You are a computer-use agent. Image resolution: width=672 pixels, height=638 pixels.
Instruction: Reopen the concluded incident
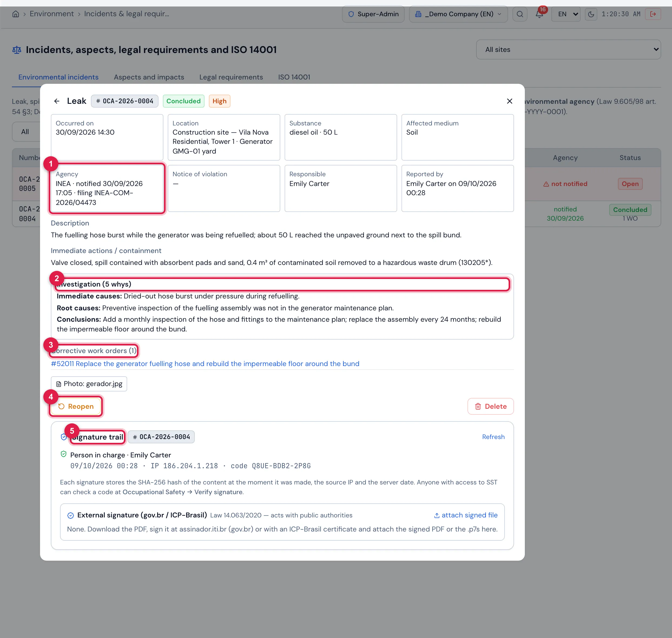coord(76,407)
